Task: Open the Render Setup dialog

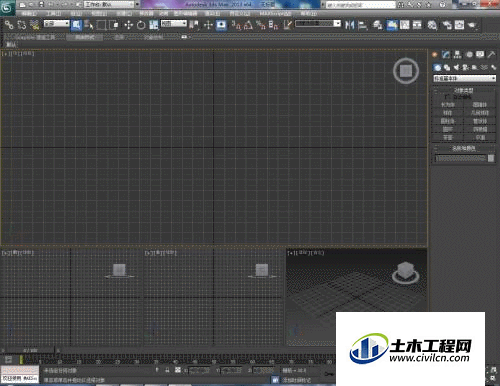Action: (x=447, y=25)
